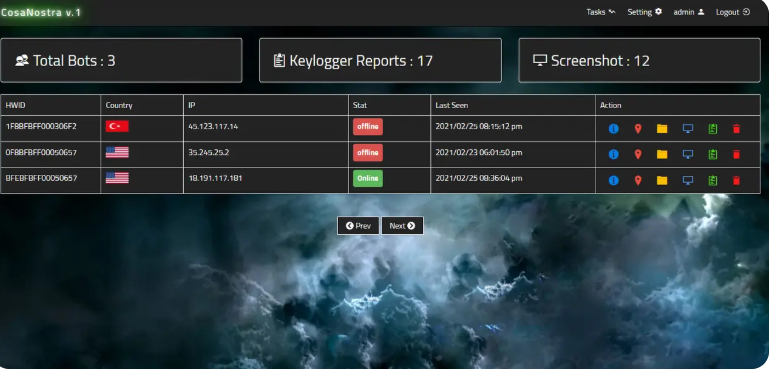Click IP address 35.245.25.2
Image resolution: width=774 pixels, height=380 pixels.
(x=209, y=152)
